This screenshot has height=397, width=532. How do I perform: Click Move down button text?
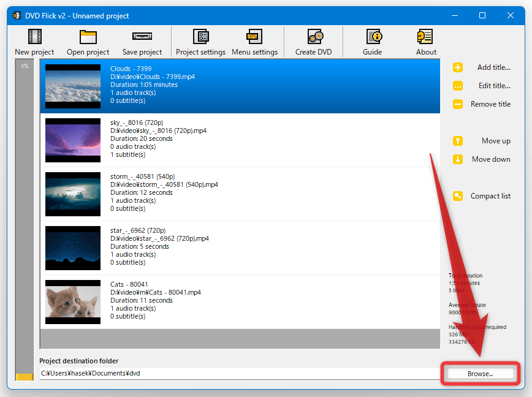[491, 159]
